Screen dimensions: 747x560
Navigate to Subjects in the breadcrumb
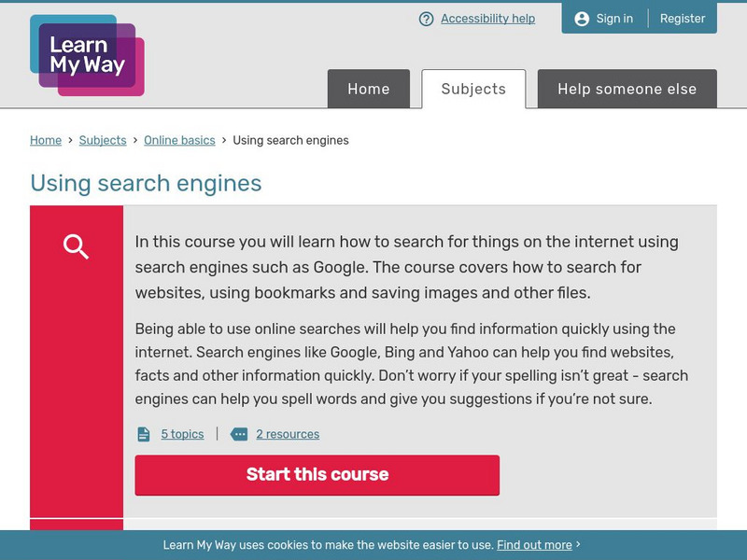tap(103, 140)
